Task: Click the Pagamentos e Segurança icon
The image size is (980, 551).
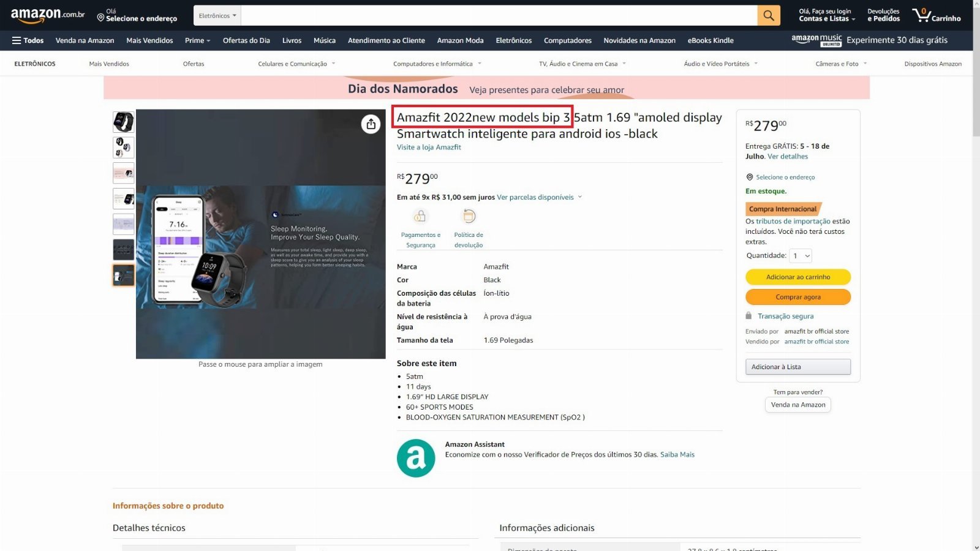Action: point(420,216)
